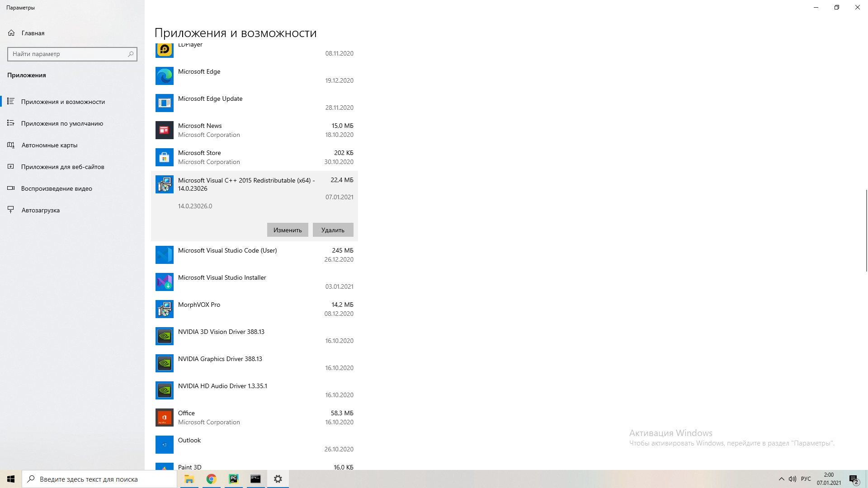Click the Visual C++ 2015 Redistributable icon
This screenshot has width=868, height=488.
(x=164, y=184)
